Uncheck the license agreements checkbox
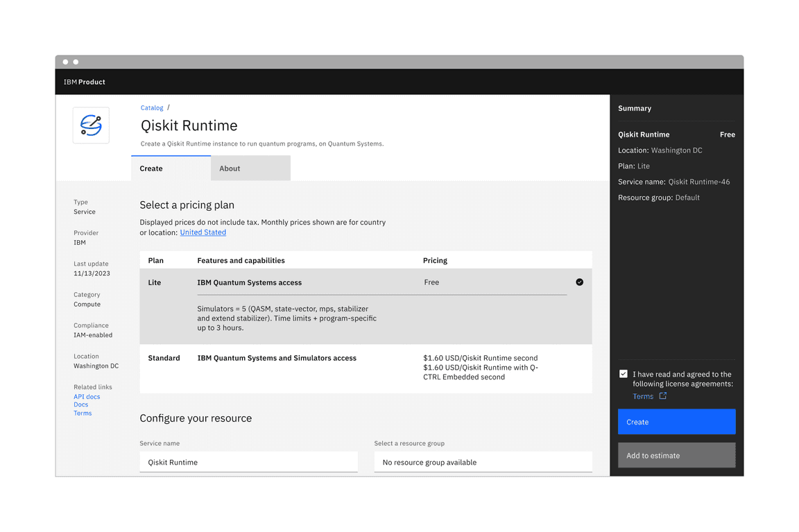The image size is (799, 532). click(624, 373)
